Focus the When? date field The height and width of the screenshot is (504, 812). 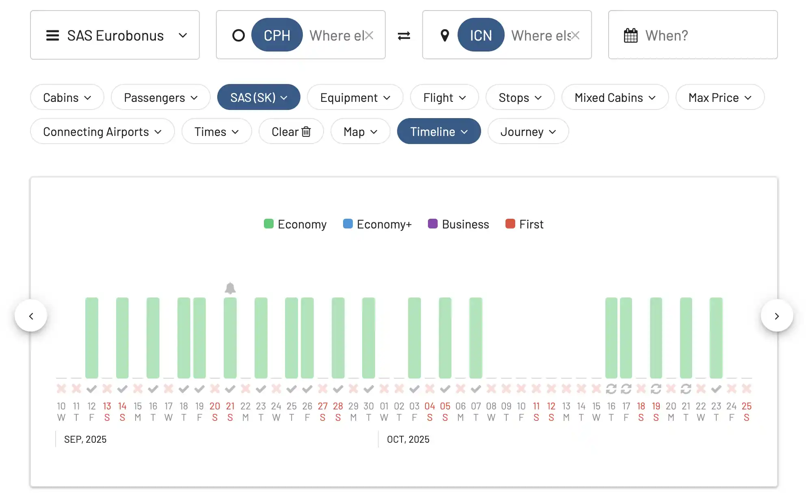point(693,35)
